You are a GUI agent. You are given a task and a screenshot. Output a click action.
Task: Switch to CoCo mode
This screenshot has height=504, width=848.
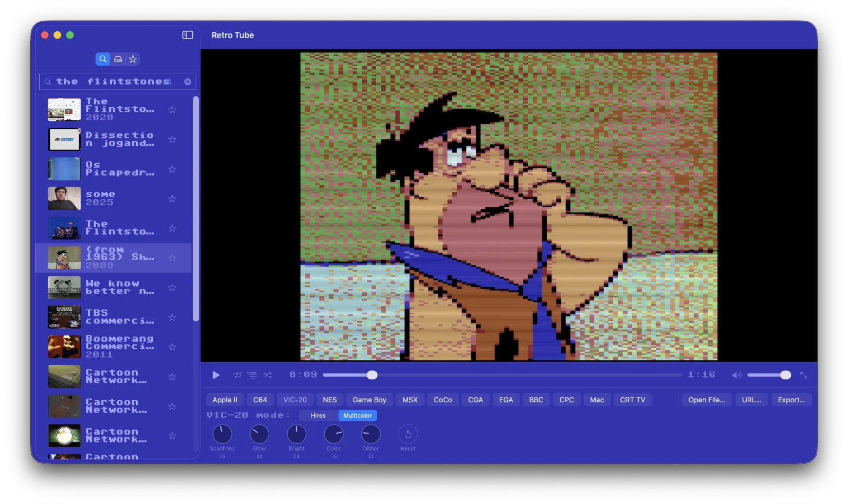(x=443, y=400)
